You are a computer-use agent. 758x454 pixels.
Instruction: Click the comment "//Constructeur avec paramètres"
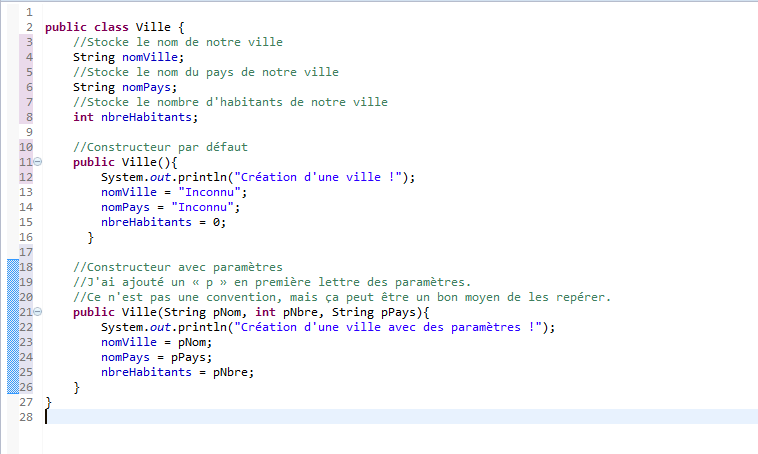click(177, 267)
